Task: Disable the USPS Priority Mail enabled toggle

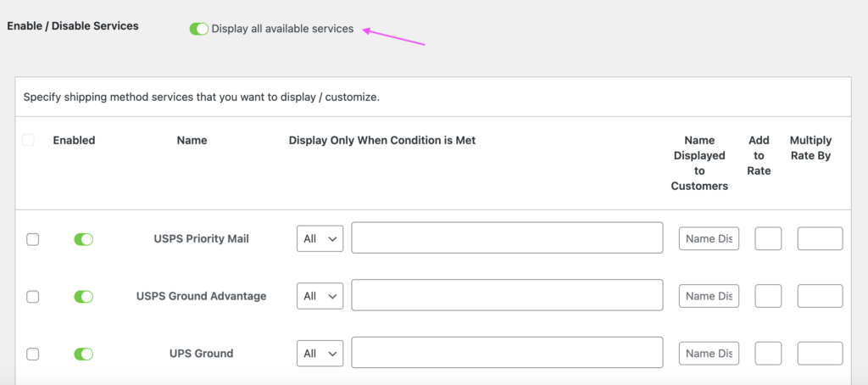Action: click(83, 239)
